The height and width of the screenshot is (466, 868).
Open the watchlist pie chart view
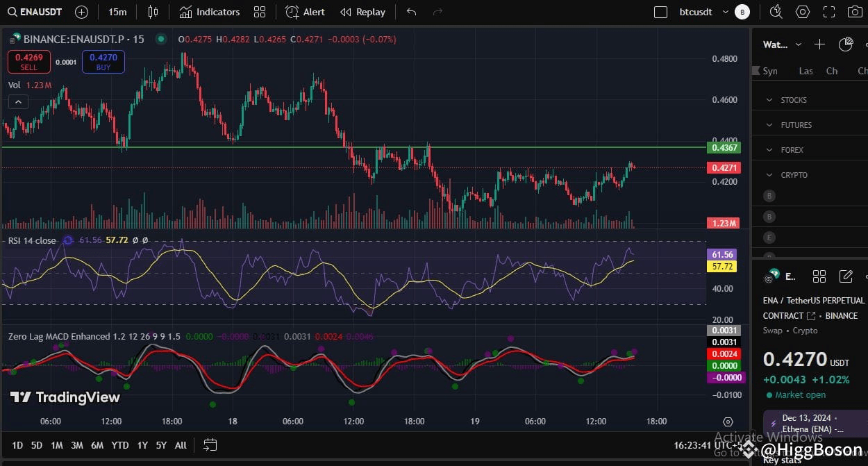(x=846, y=44)
